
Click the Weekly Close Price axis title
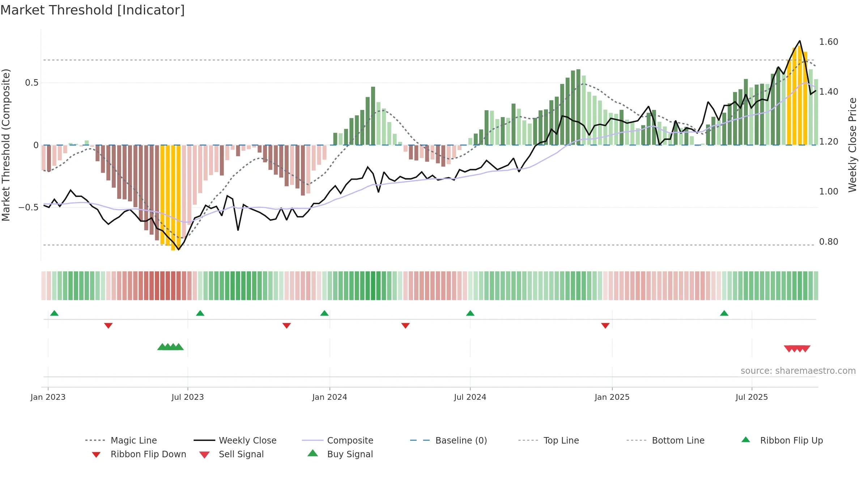point(852,145)
